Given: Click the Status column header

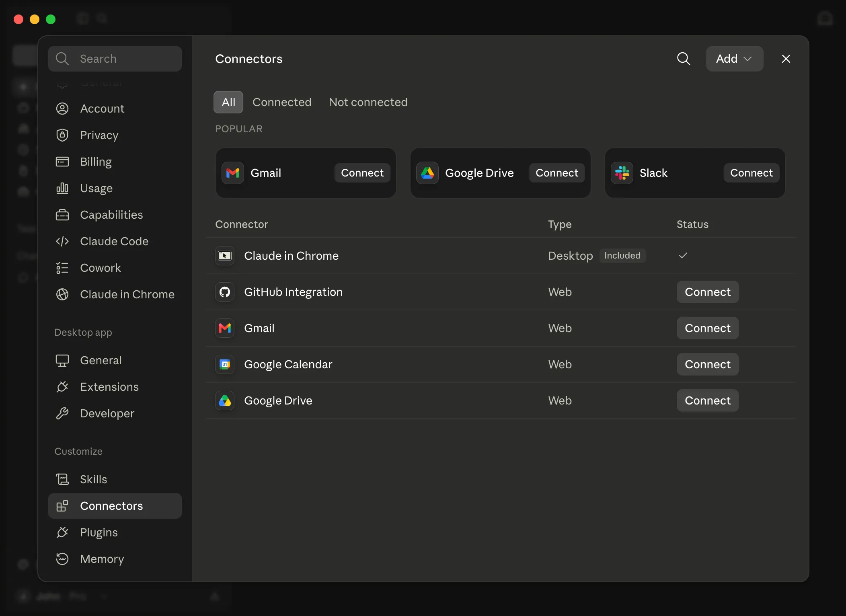Looking at the screenshot, I should [x=692, y=224].
